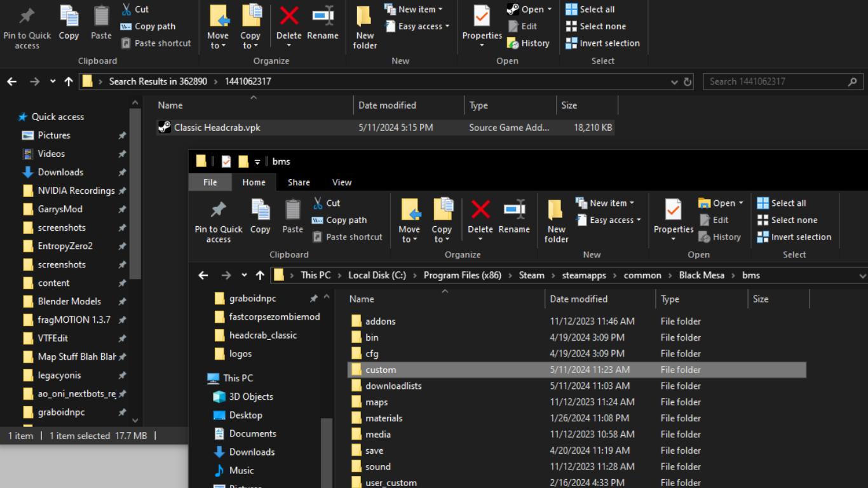Image resolution: width=868 pixels, height=488 pixels.
Task: Open Easy access dropdown in search results window
Action: tap(417, 26)
